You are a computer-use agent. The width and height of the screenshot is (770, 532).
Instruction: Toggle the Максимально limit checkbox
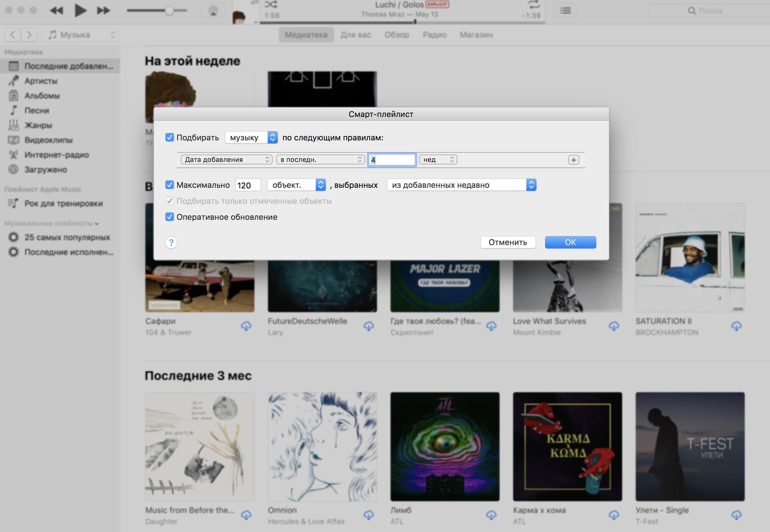pos(169,185)
